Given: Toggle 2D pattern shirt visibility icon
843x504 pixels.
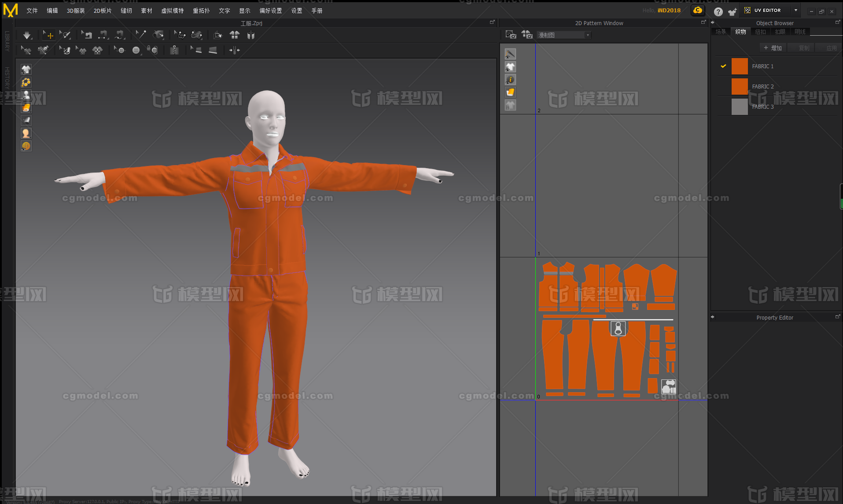Looking at the screenshot, I should coord(510,66).
